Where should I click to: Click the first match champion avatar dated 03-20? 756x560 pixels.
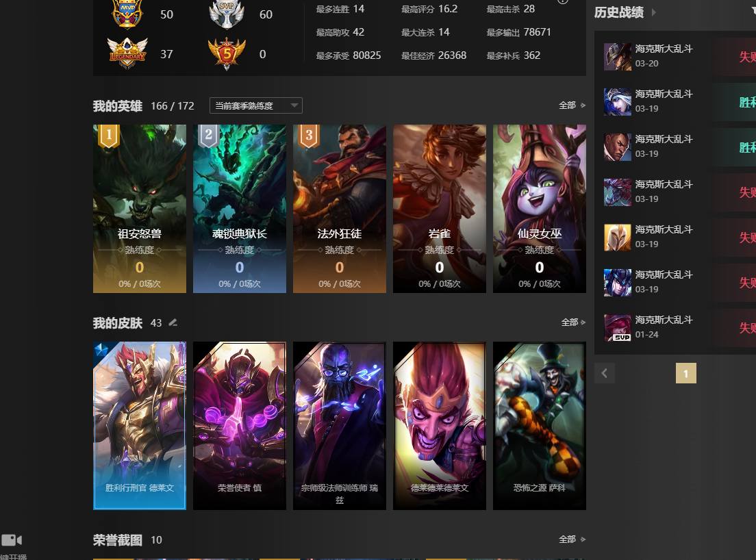[618, 56]
